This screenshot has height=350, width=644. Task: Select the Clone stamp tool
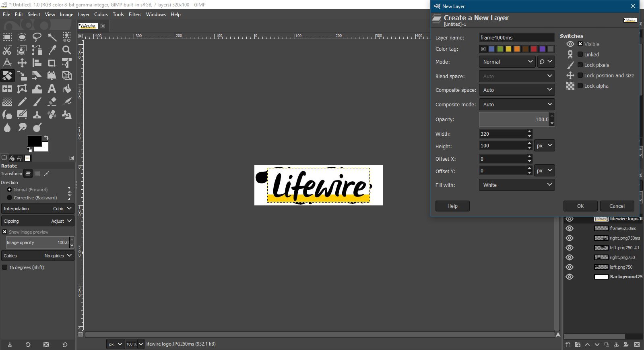[x=37, y=114]
